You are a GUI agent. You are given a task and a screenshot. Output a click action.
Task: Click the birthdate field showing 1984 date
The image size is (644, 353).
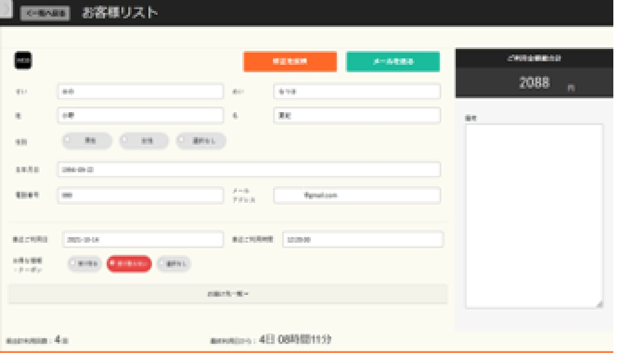point(248,170)
